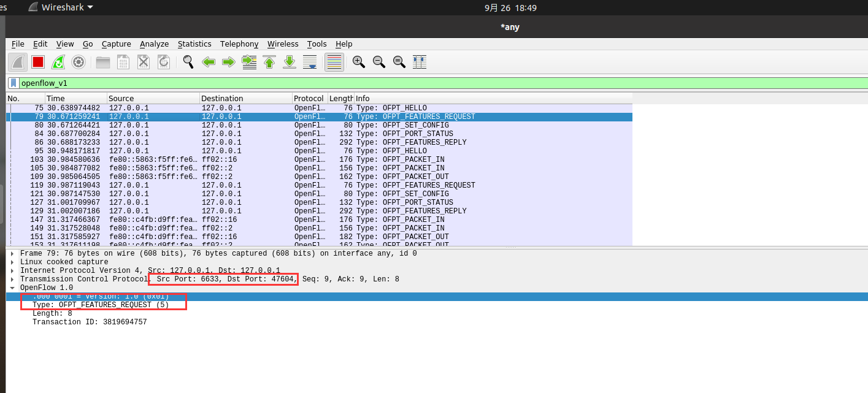This screenshot has height=393, width=868.
Task: Select packet 75 OFPT_HELLO row
Action: [x=319, y=108]
